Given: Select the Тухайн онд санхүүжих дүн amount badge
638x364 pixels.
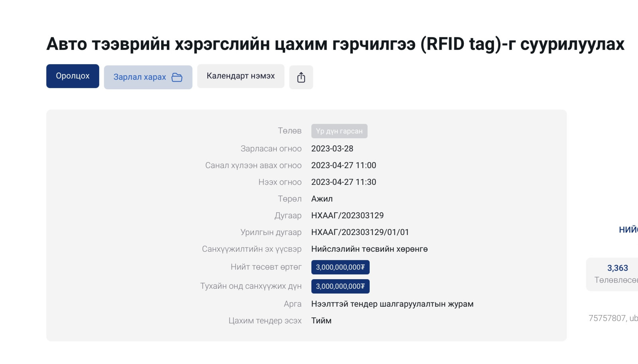Looking at the screenshot, I should (x=340, y=286).
